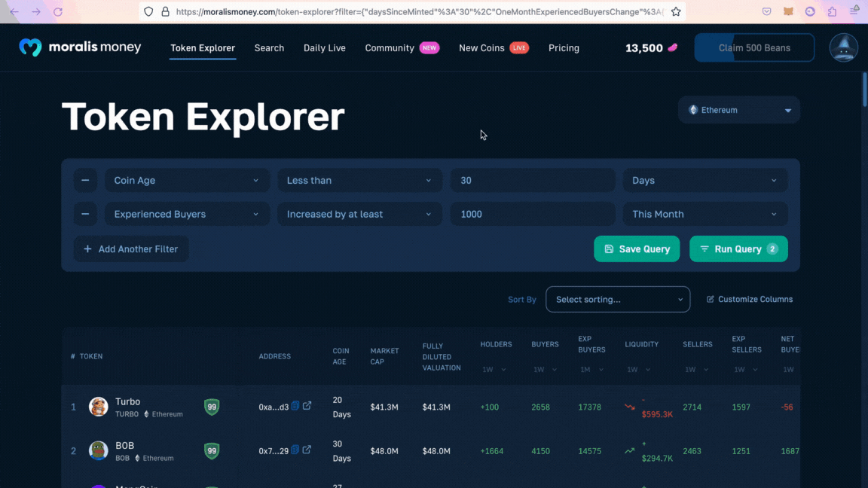
Task: Click Add Another Filter
Action: [131, 249]
